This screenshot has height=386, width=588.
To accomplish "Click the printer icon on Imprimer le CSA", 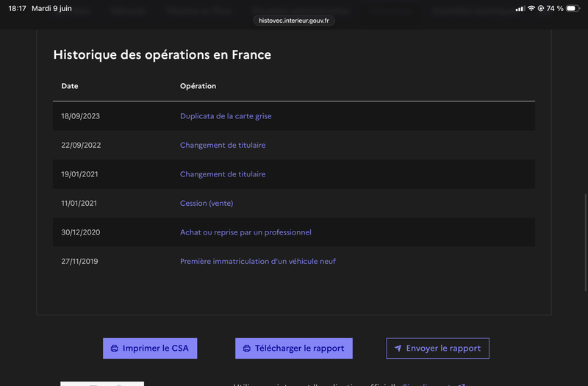I will click(115, 349).
